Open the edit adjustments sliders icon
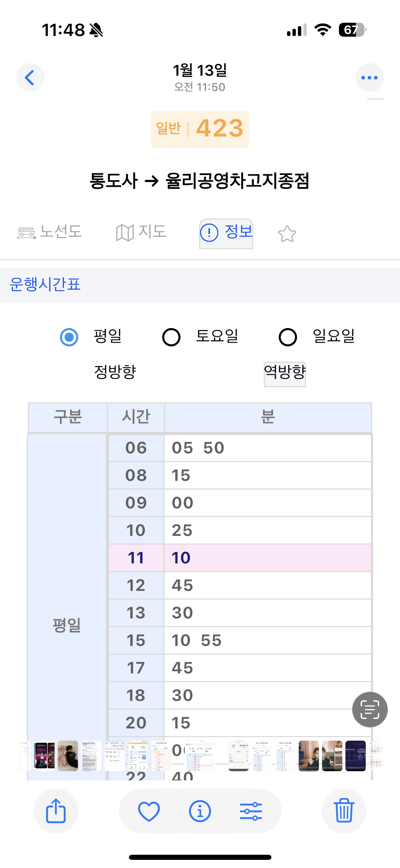The height and width of the screenshot is (868, 400). coord(251,811)
